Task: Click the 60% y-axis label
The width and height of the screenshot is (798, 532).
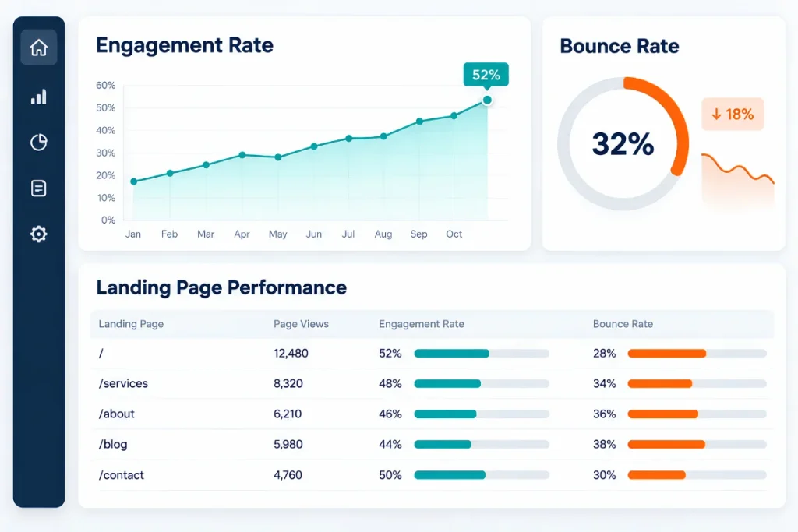Action: (x=105, y=86)
